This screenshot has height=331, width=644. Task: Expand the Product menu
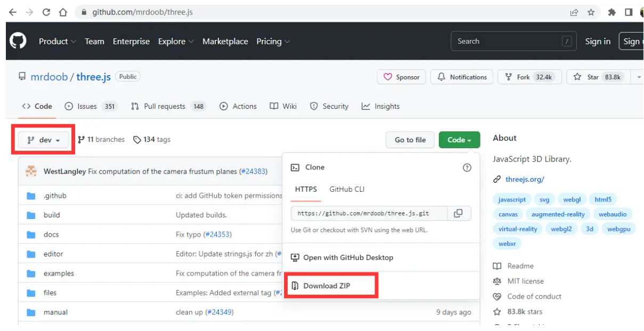click(x=57, y=41)
